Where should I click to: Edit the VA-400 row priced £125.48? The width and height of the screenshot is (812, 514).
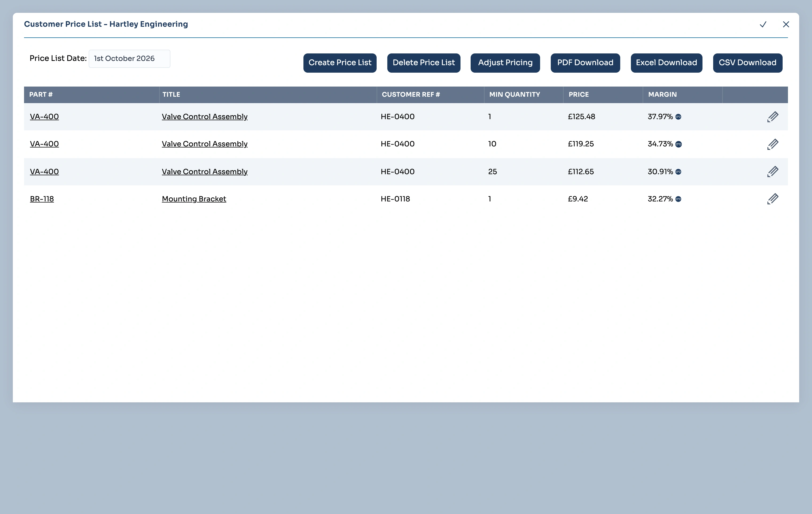tap(772, 117)
